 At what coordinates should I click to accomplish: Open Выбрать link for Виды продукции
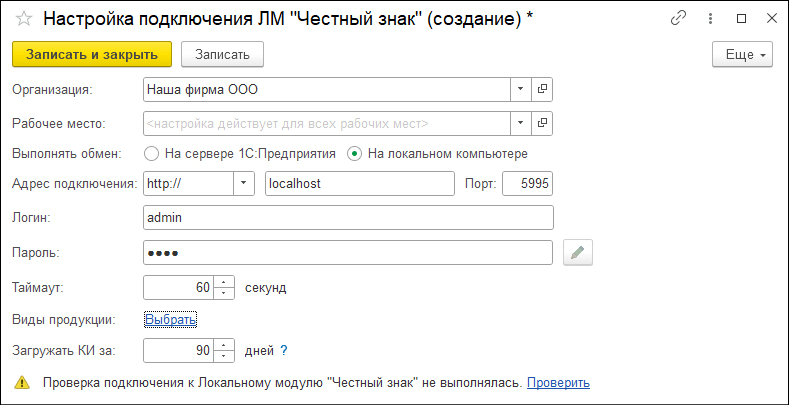coord(170,319)
